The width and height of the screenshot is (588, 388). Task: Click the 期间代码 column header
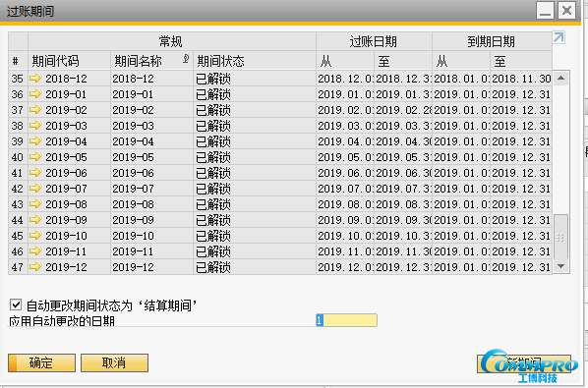pyautogui.click(x=69, y=61)
